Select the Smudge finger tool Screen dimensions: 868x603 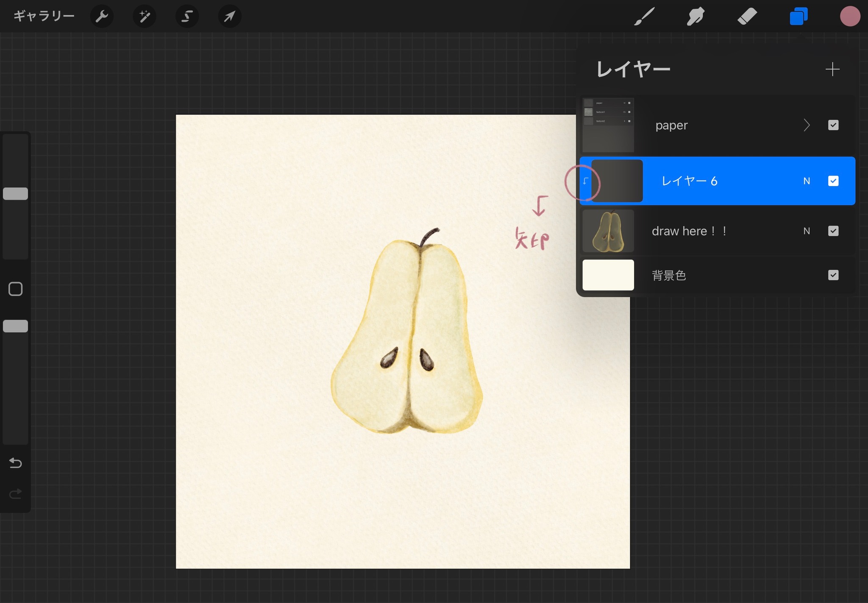696,17
